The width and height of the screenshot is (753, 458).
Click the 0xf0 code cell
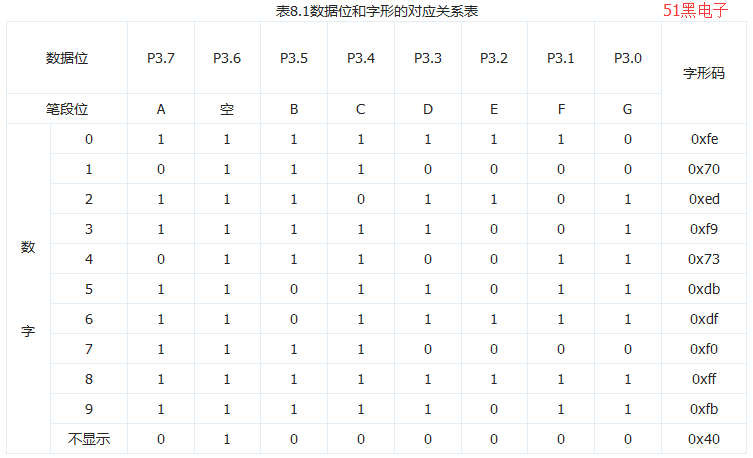704,349
